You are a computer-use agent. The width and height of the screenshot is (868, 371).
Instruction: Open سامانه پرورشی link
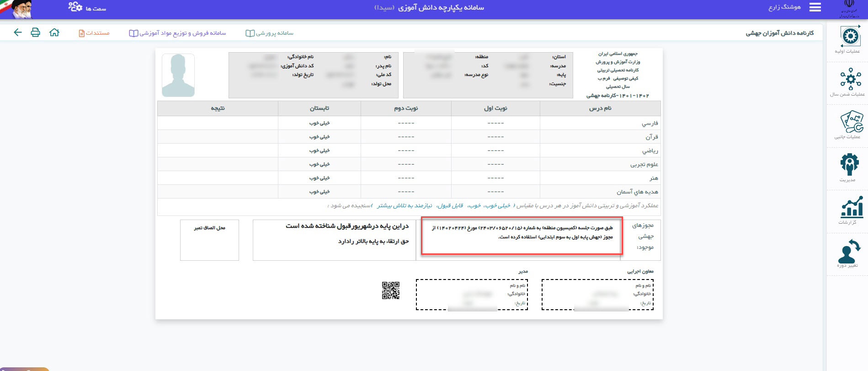click(x=270, y=33)
